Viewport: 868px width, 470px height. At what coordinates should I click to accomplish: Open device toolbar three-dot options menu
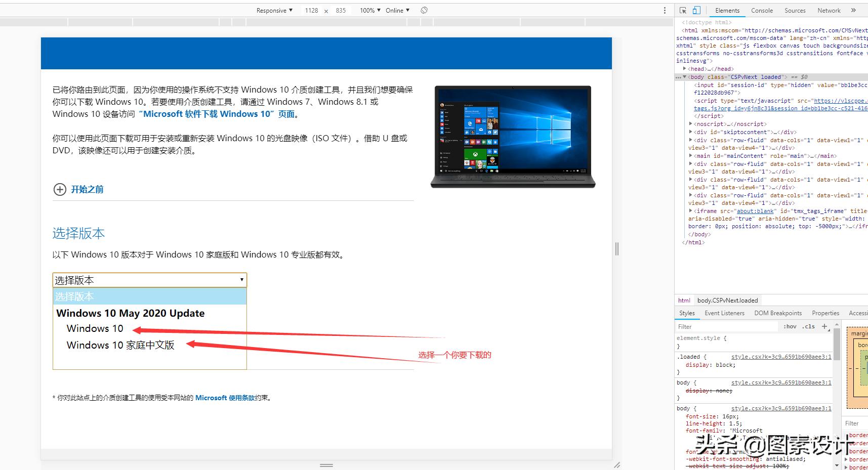[665, 10]
